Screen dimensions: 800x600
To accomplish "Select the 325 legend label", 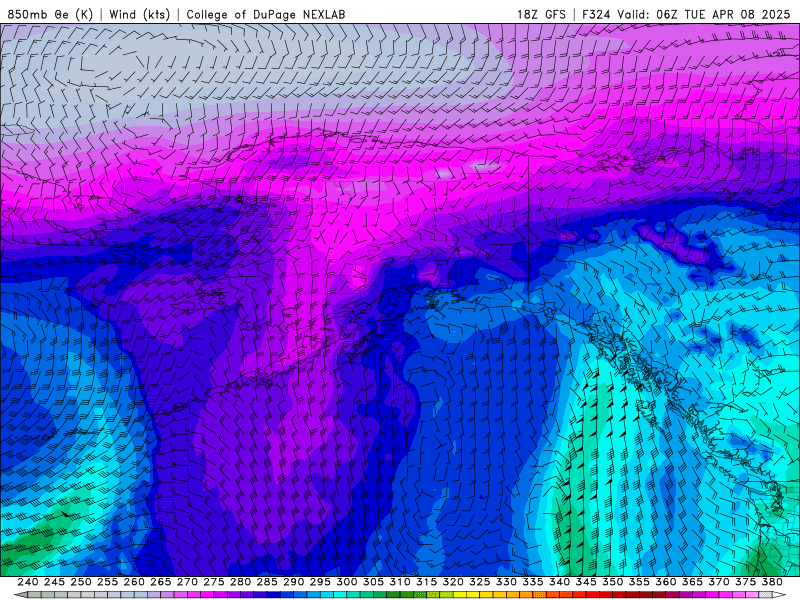I will (x=479, y=582).
